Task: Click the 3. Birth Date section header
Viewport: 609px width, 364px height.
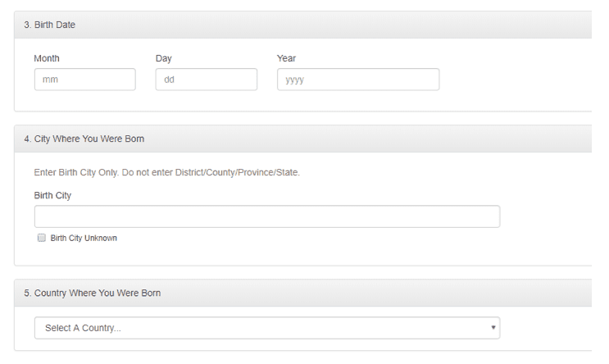Action: coord(49,25)
